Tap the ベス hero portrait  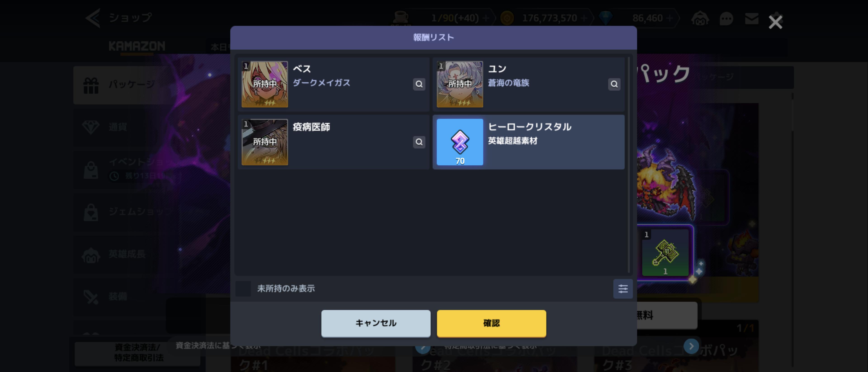[x=264, y=84]
